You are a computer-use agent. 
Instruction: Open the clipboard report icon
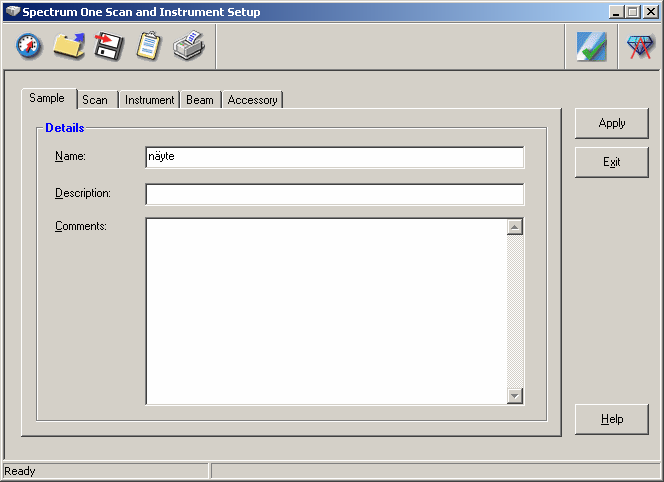[x=149, y=46]
